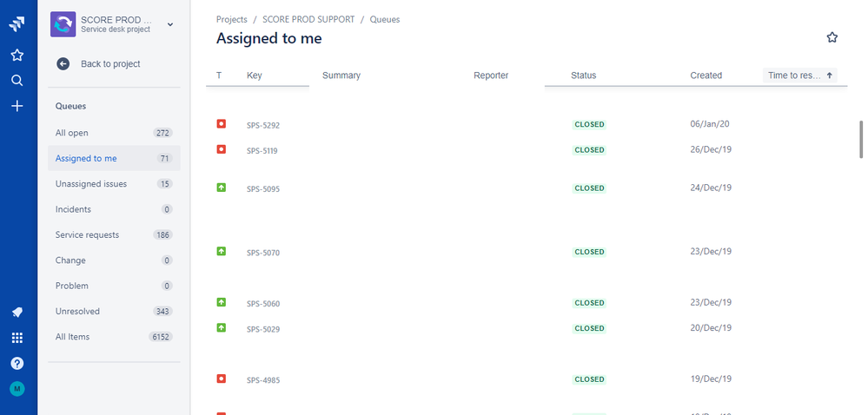Click the create plus icon
This screenshot has width=868, height=415.
(17, 106)
